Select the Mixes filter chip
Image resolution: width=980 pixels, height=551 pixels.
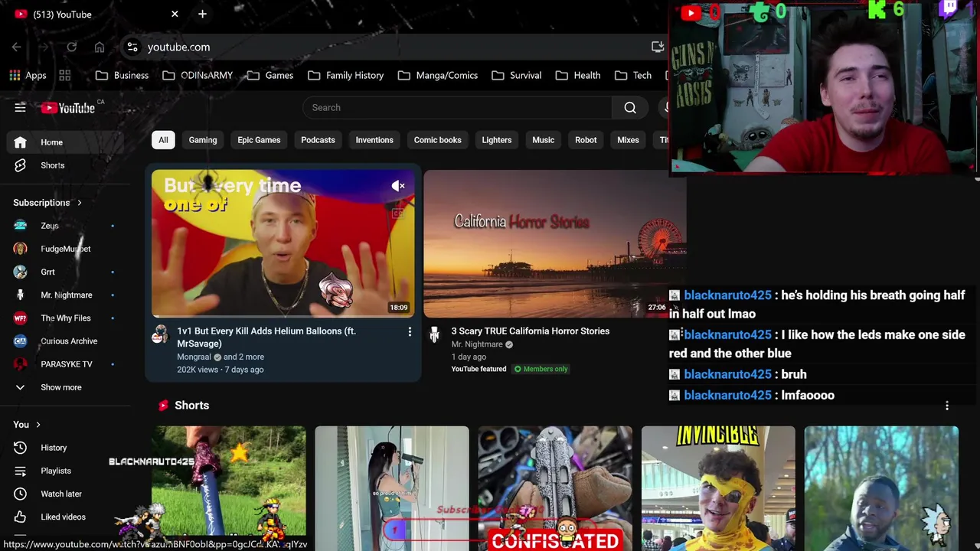[x=628, y=140]
